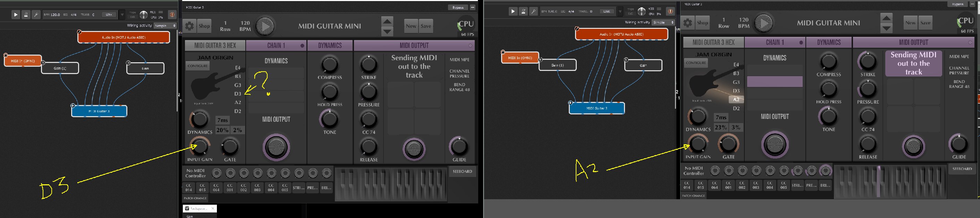Toggle MIDI MPE in the right plugin
This screenshot has height=218, width=980.
click(x=959, y=56)
